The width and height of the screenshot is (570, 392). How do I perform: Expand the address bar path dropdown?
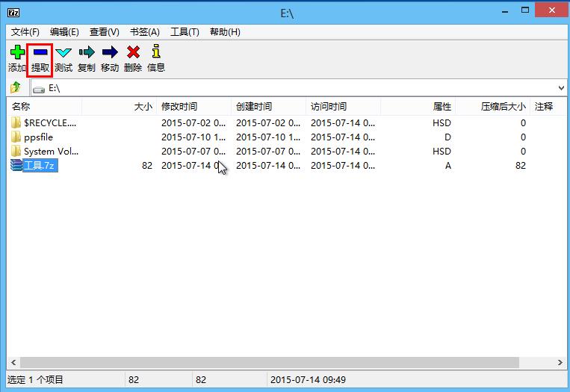pos(561,88)
